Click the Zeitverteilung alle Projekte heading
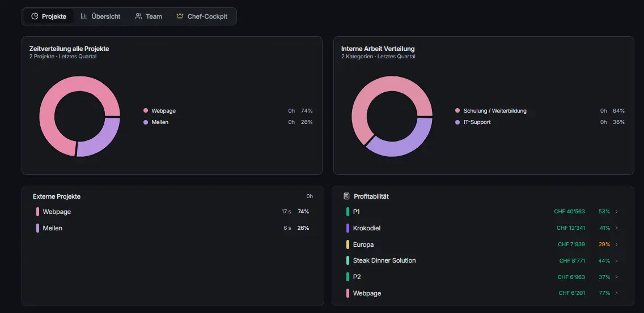 pos(69,49)
